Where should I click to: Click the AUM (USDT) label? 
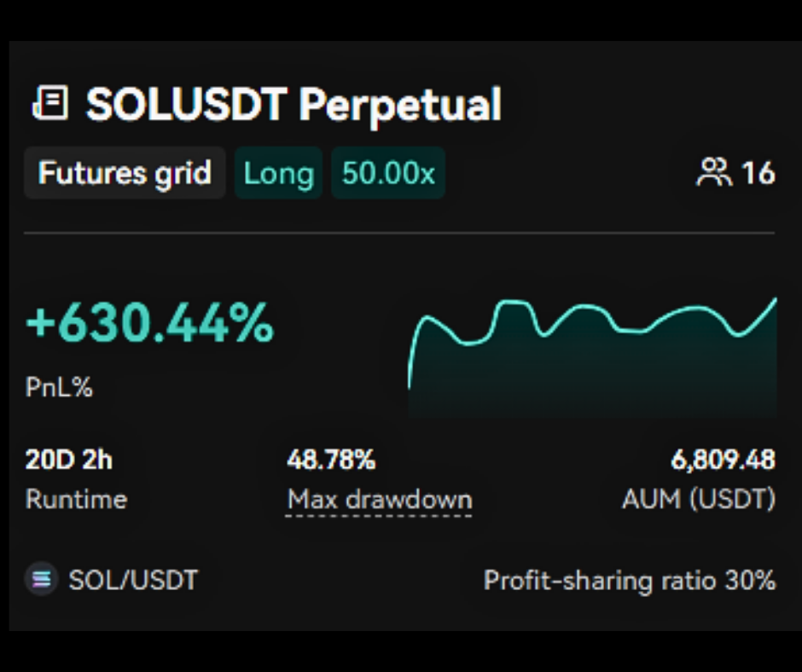(699, 499)
